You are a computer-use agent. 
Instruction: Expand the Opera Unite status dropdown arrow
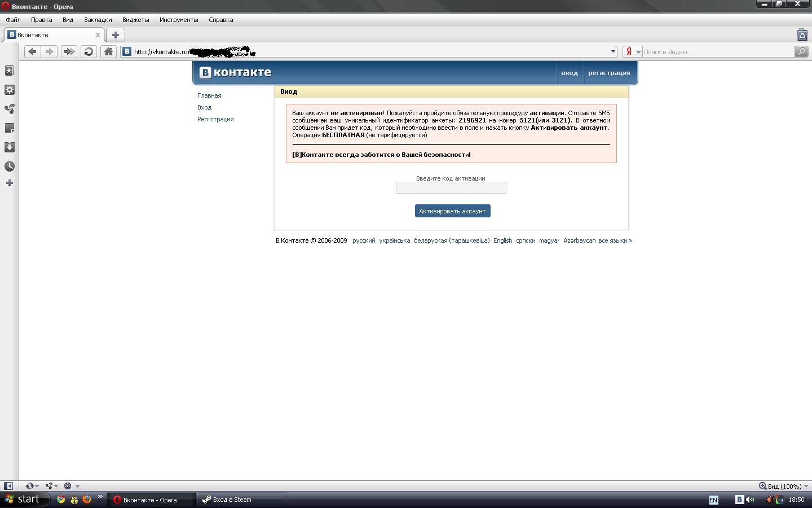(x=56, y=486)
